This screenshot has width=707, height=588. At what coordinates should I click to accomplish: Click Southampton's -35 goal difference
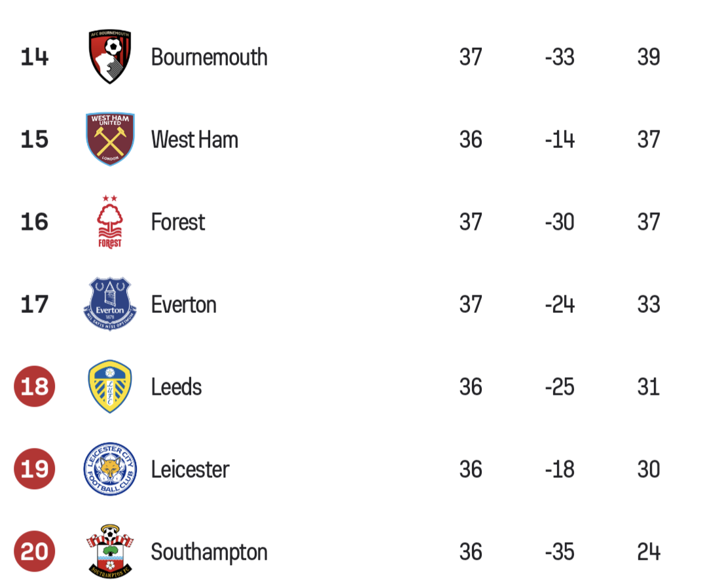pyautogui.click(x=560, y=553)
